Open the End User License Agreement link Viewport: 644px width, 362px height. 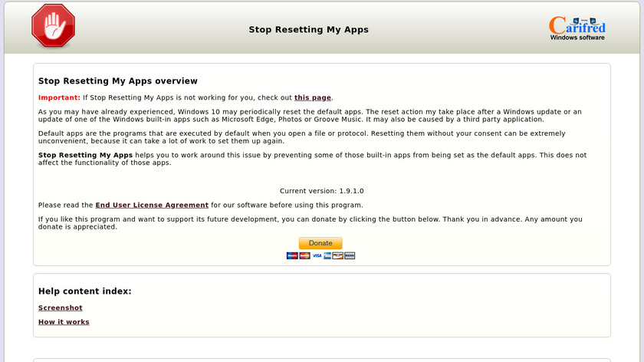click(x=152, y=205)
